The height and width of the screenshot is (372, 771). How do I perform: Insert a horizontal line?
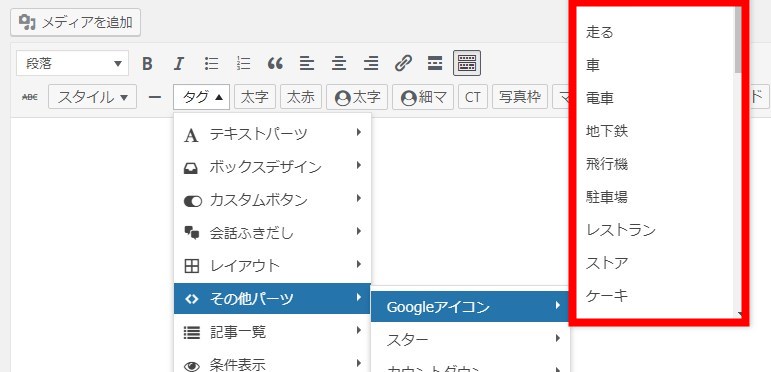pyautogui.click(x=155, y=97)
